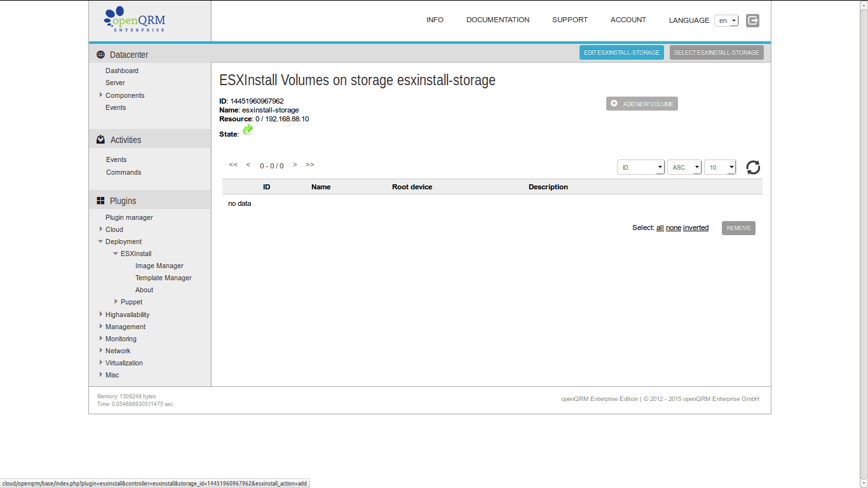Open ESXInstall About page
868x488 pixels.
144,290
